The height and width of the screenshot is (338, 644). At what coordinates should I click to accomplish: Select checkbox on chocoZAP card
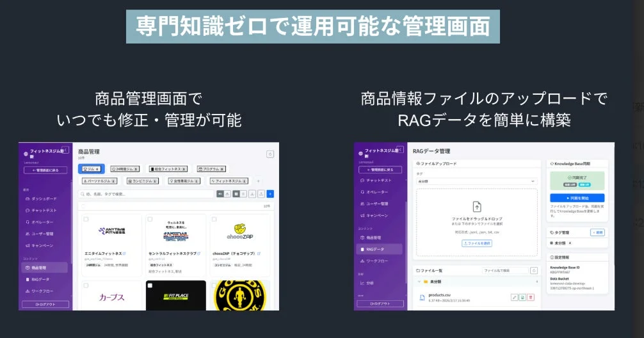click(214, 220)
